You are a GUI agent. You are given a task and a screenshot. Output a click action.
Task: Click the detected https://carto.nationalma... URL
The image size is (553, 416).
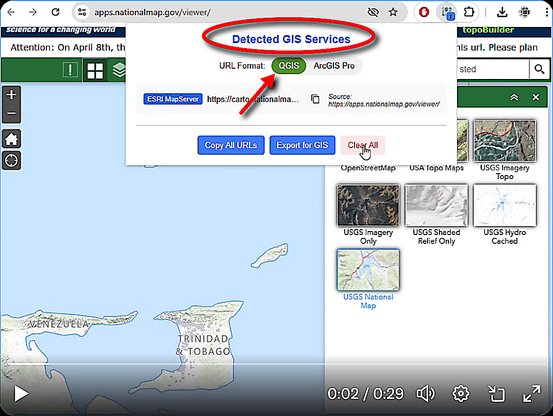tap(253, 99)
